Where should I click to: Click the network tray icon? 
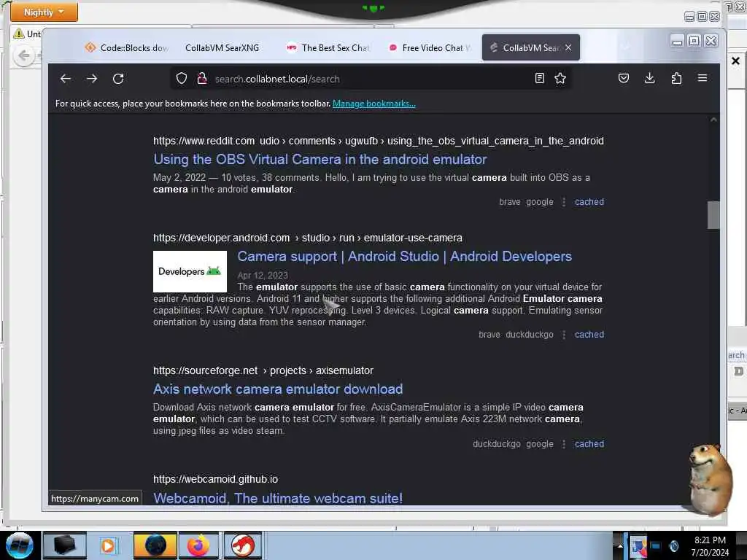point(656,546)
